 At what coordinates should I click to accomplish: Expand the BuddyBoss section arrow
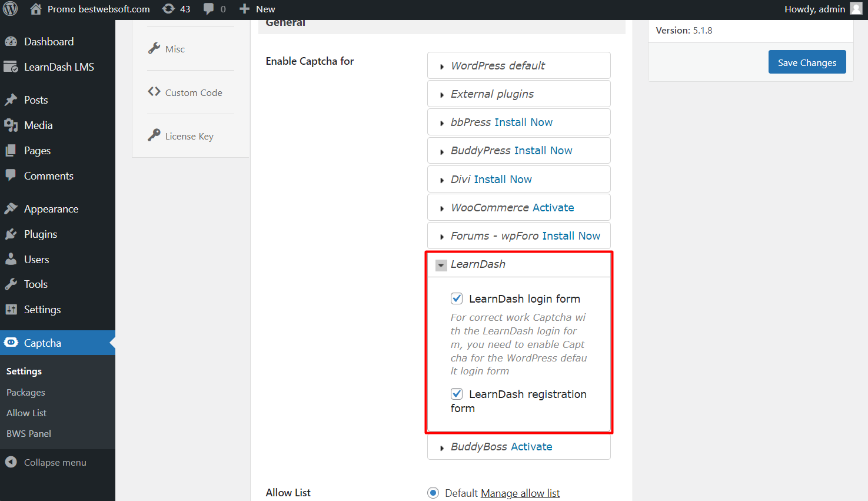(x=442, y=447)
